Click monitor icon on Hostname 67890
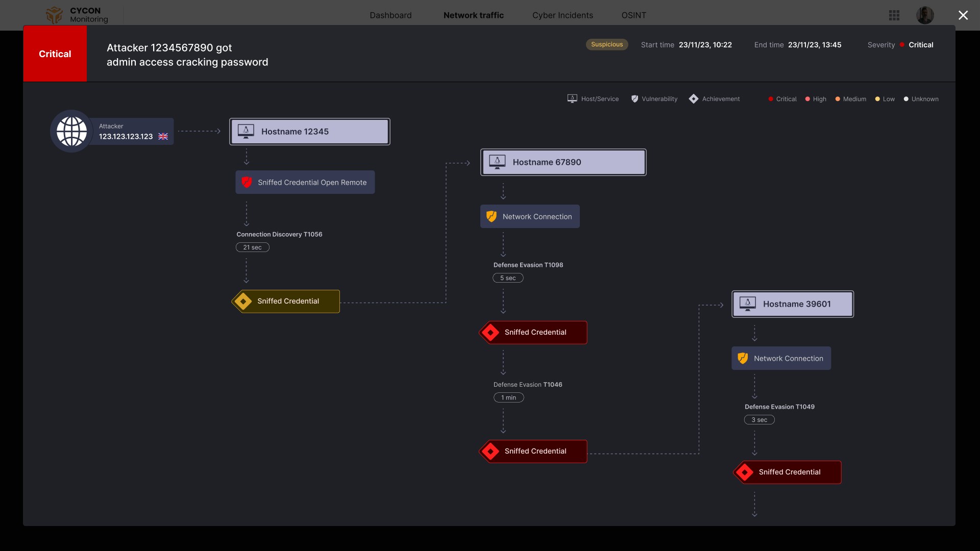 [497, 162]
